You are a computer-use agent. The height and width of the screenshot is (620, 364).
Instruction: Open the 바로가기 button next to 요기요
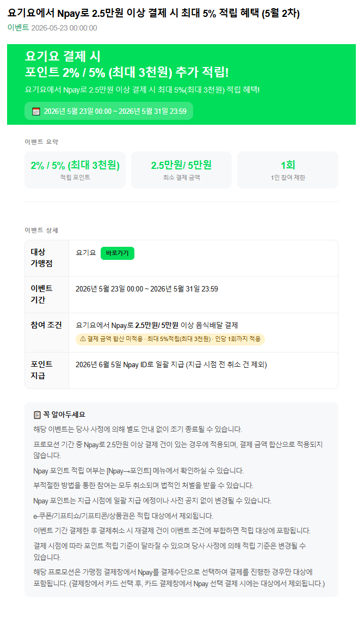[x=118, y=253]
